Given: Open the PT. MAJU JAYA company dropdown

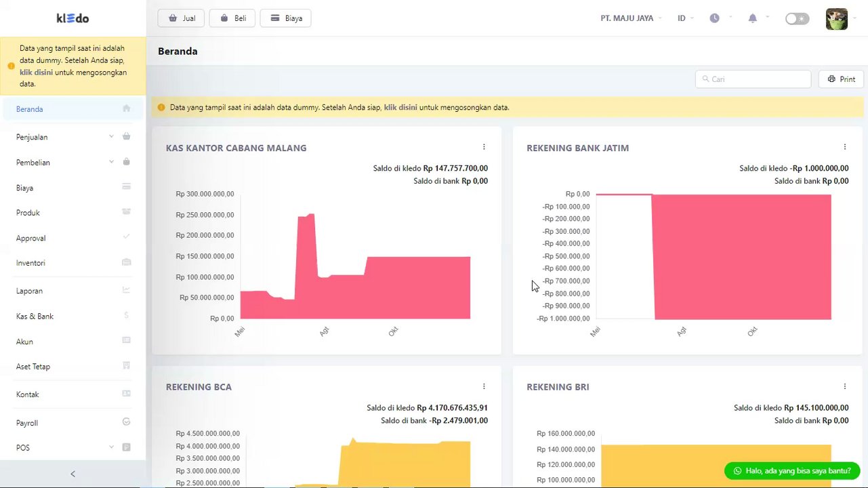Looking at the screenshot, I should [631, 18].
